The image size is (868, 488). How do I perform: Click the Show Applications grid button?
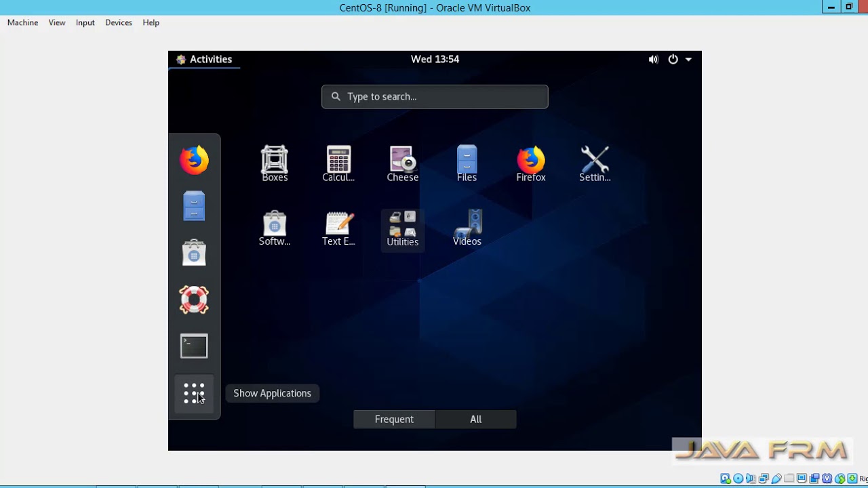194,393
